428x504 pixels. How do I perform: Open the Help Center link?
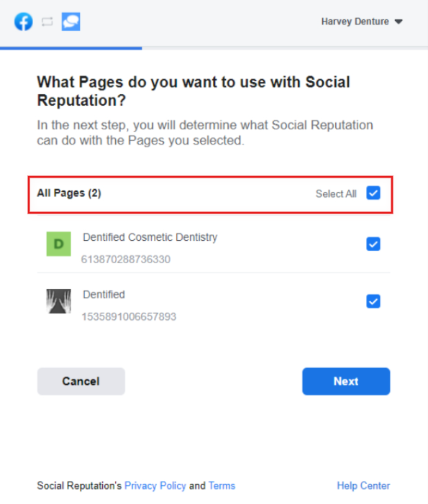(363, 486)
